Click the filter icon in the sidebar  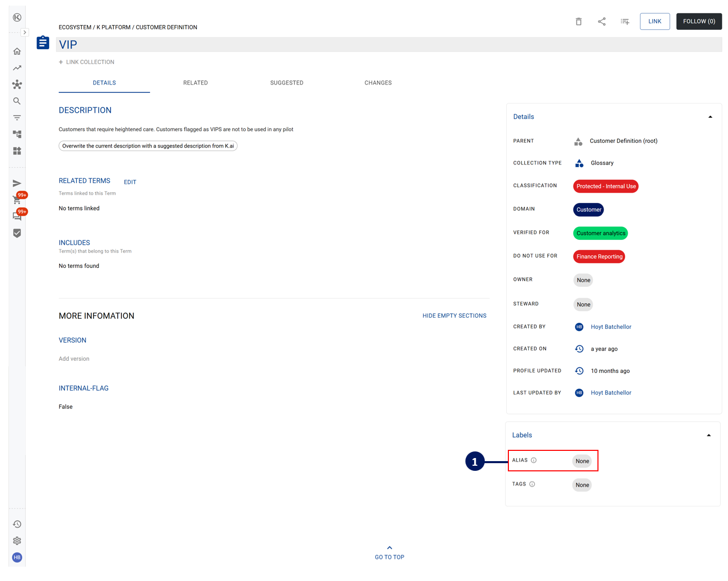(17, 118)
